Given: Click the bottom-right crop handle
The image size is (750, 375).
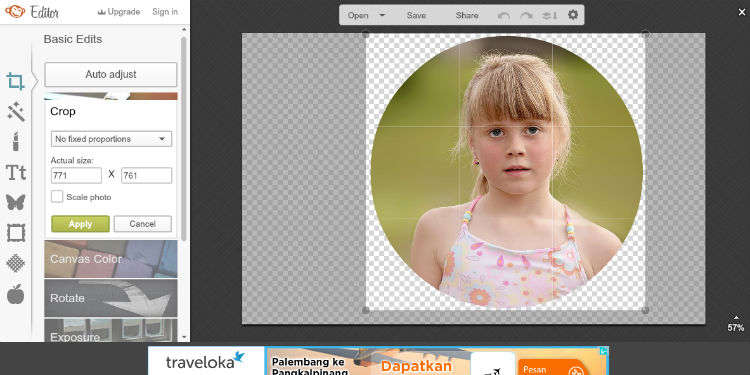Looking at the screenshot, I should click(x=645, y=310).
